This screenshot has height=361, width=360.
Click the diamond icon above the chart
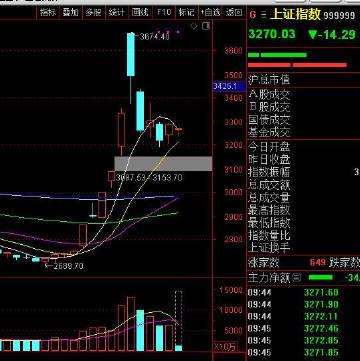[x=194, y=26]
